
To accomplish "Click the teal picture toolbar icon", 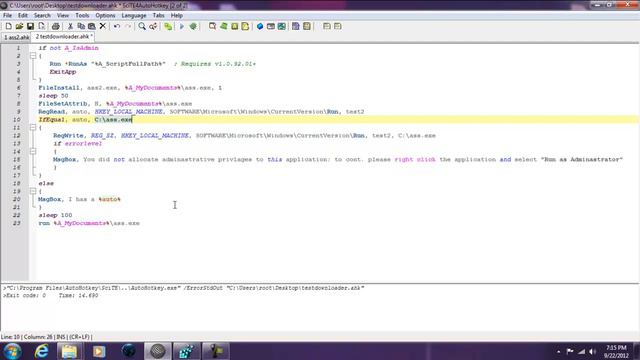I will (x=282, y=26).
